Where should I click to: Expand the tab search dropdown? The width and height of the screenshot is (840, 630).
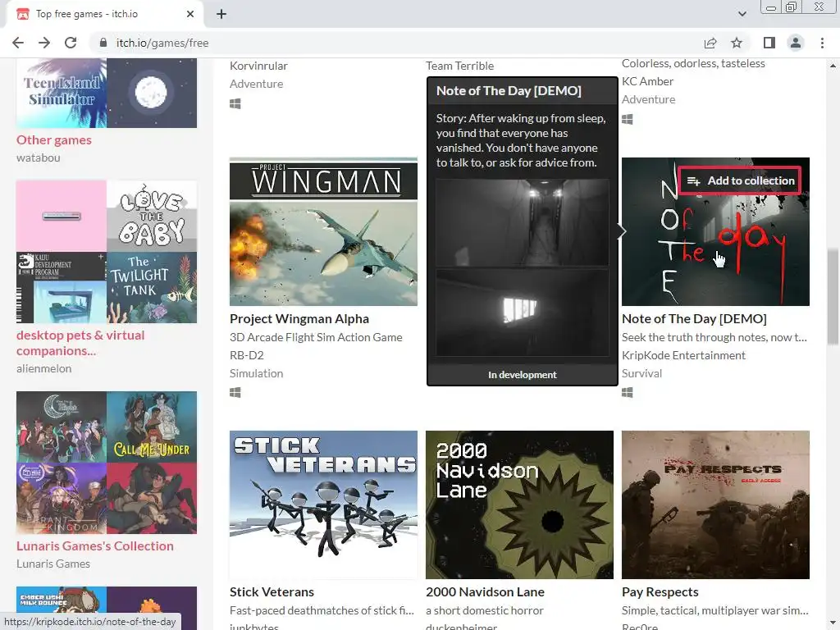(x=742, y=14)
